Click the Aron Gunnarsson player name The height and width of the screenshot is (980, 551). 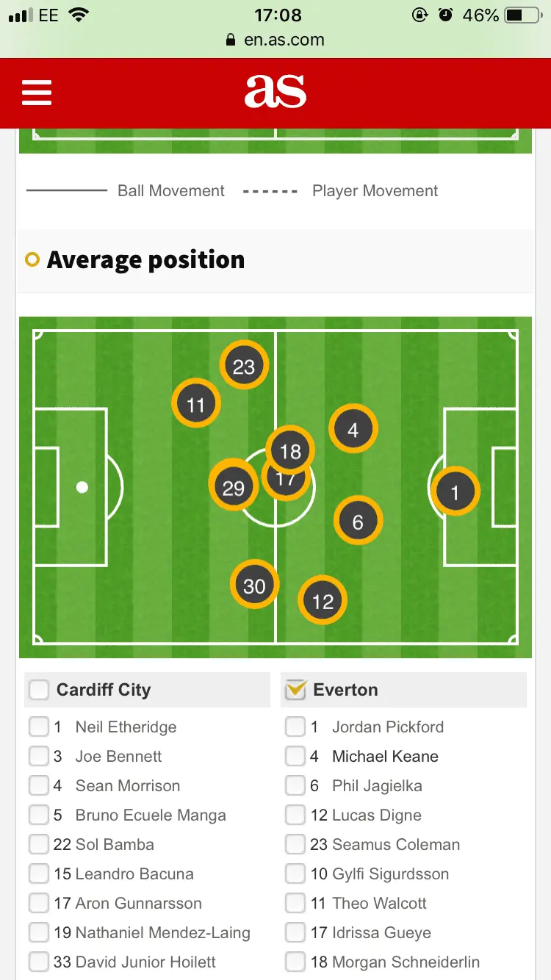tap(138, 904)
